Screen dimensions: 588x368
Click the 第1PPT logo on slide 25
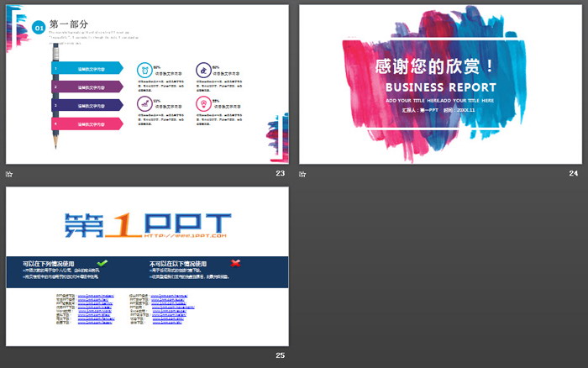pos(147,223)
